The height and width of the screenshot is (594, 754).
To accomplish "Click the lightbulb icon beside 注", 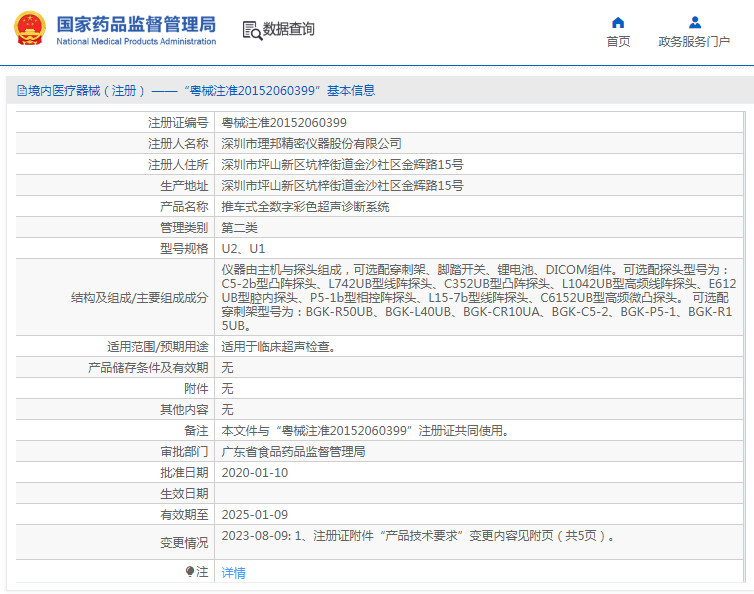I will point(189,571).
